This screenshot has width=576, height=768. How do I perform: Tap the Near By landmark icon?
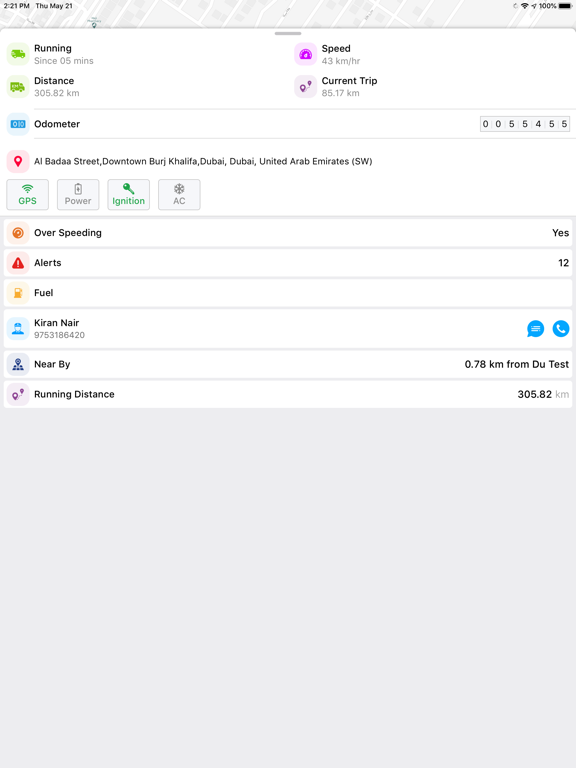click(18, 364)
